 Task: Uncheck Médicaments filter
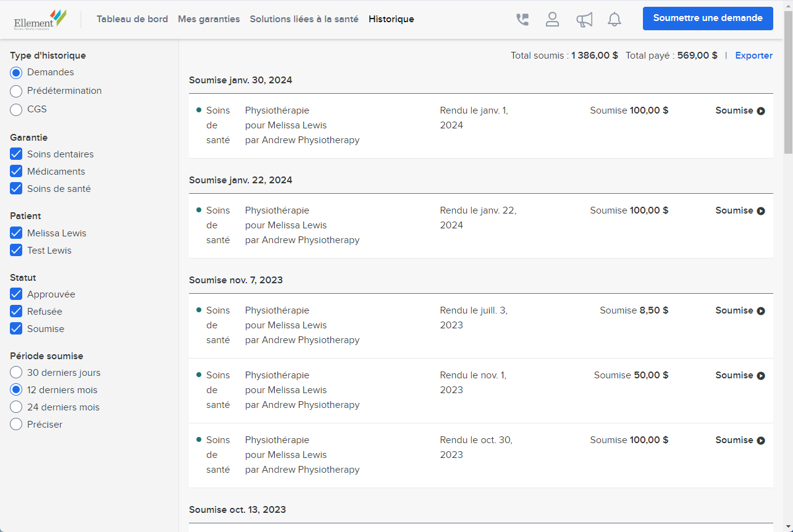coord(16,172)
